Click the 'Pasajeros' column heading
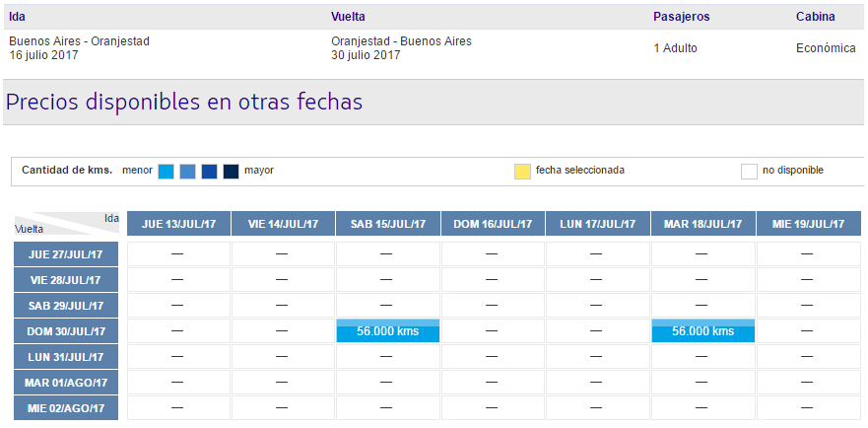The image size is (868, 428). 682,17
